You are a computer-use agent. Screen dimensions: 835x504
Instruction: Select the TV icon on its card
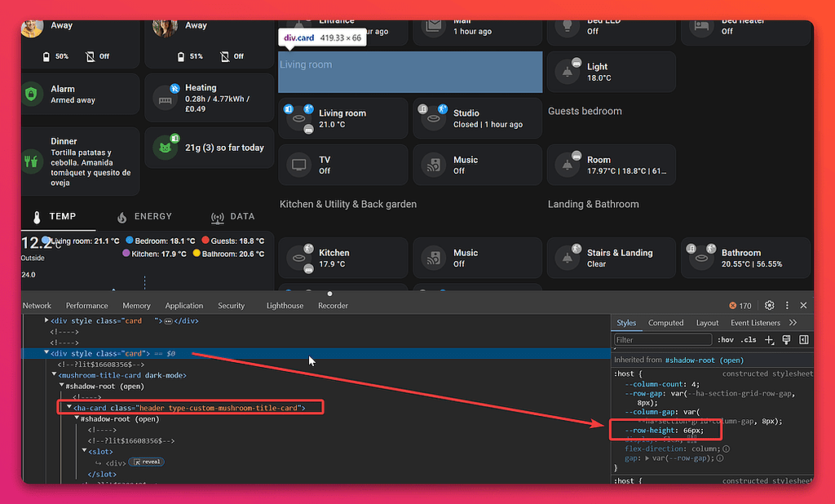coord(299,165)
